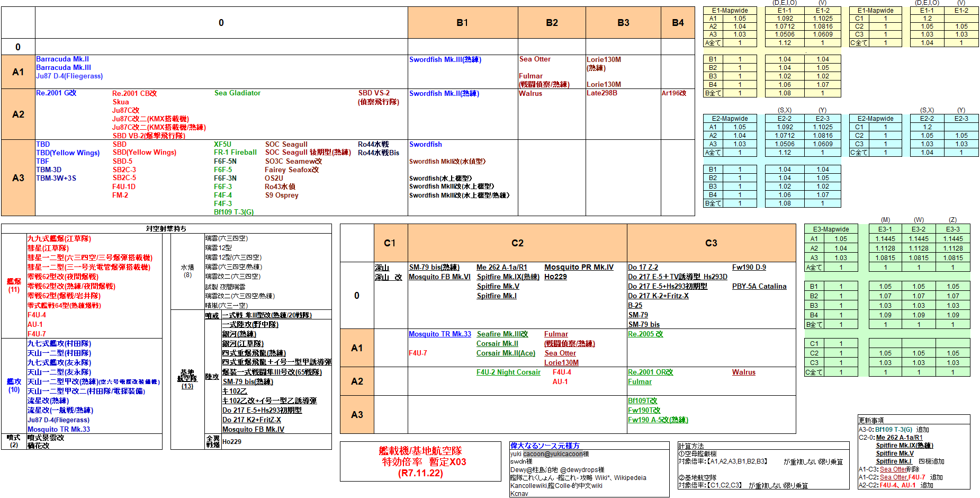
Task: Click the 対空射撃持ち table header
Action: pos(166,229)
